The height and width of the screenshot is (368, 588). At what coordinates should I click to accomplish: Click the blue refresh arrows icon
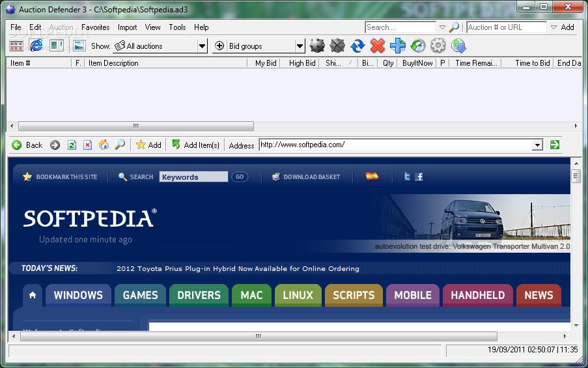[x=357, y=46]
